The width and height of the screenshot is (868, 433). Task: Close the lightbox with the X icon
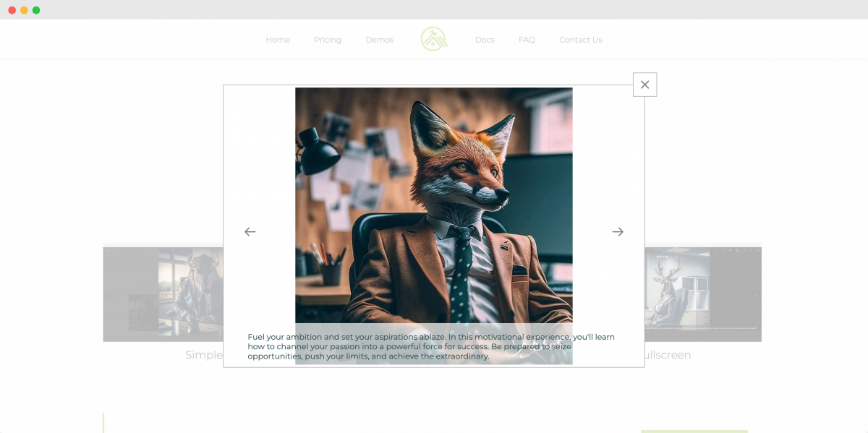tap(644, 85)
